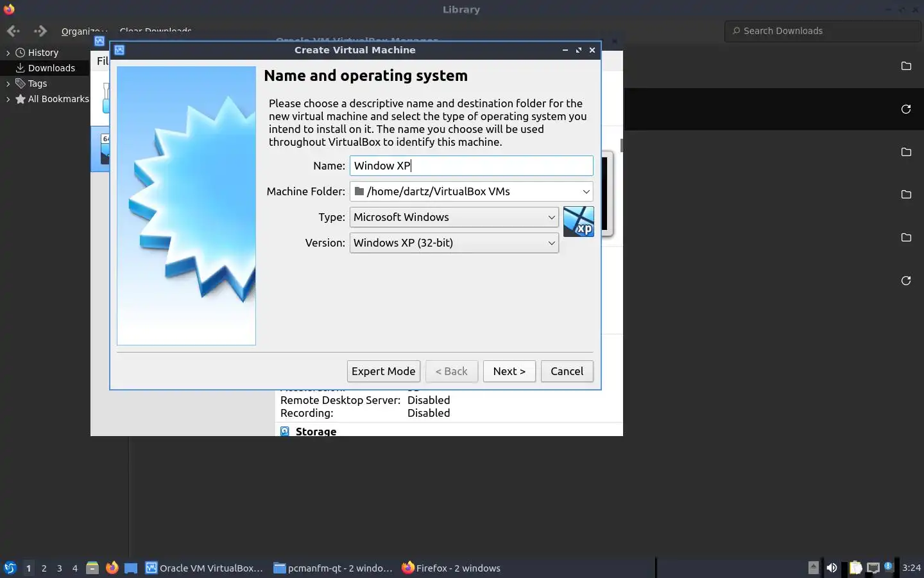Screen dimensions: 924x578
Task: Open the File menu in VirtualBox Manager
Action: point(103,61)
